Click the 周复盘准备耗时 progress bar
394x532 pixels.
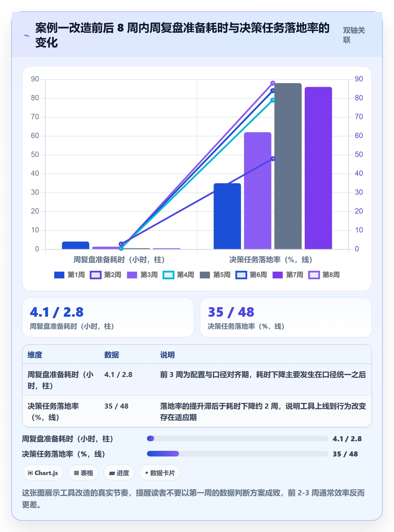click(x=237, y=438)
